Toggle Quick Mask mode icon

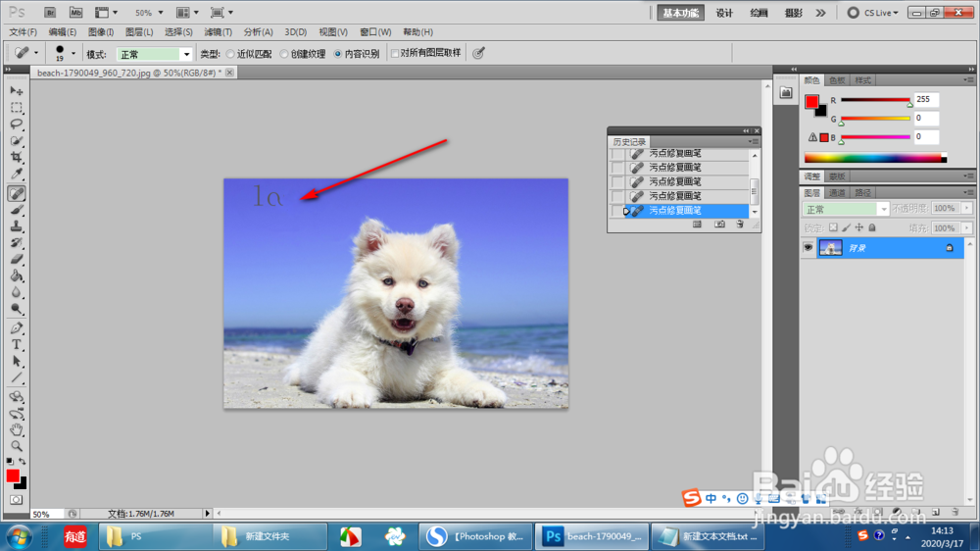point(17,500)
